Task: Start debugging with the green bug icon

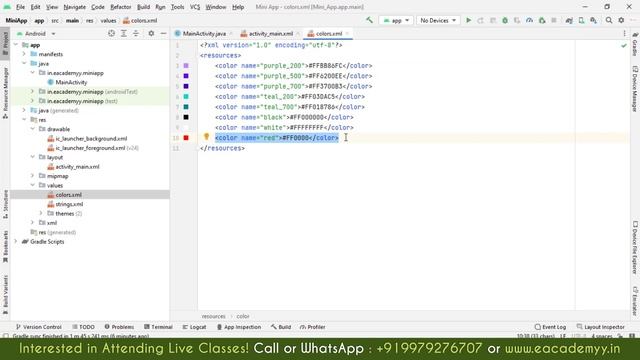Action: coord(505,20)
